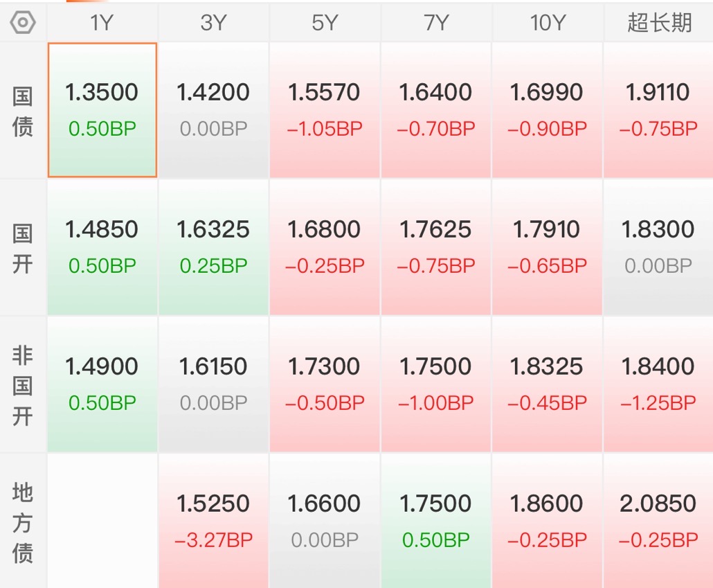Select the 7Y maturity column header
Screen dimensions: 713x588
pos(436,22)
